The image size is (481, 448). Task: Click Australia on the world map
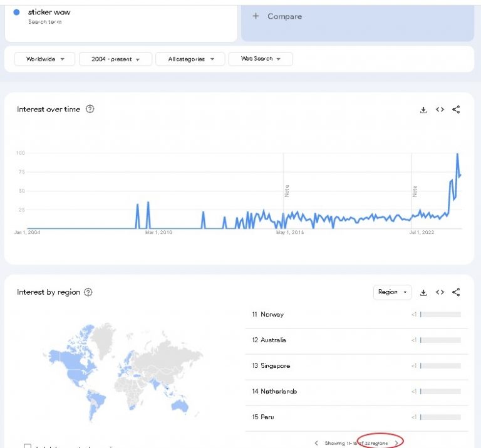180,405
